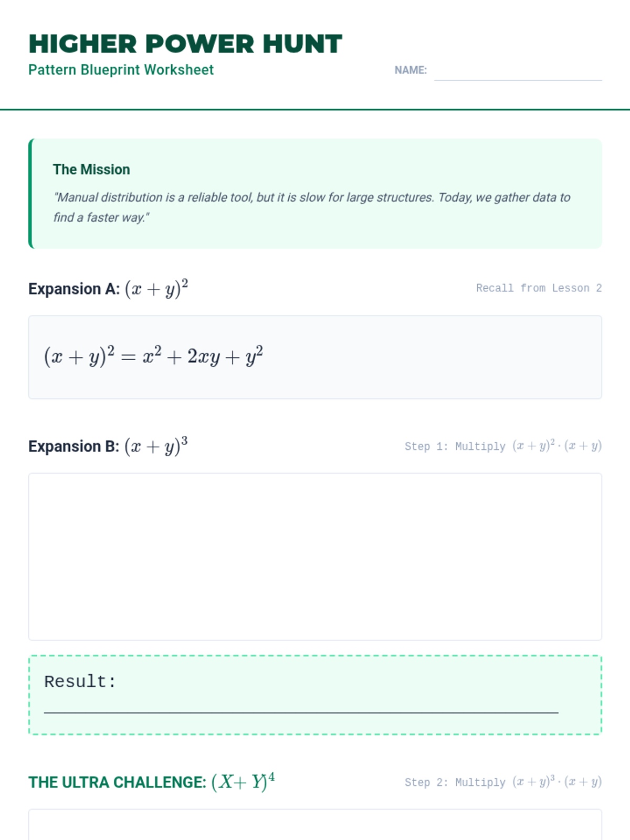Click the Pattern Blueprint Worksheet subtitle
Viewport: 630px width, 840px height.
coord(121,70)
